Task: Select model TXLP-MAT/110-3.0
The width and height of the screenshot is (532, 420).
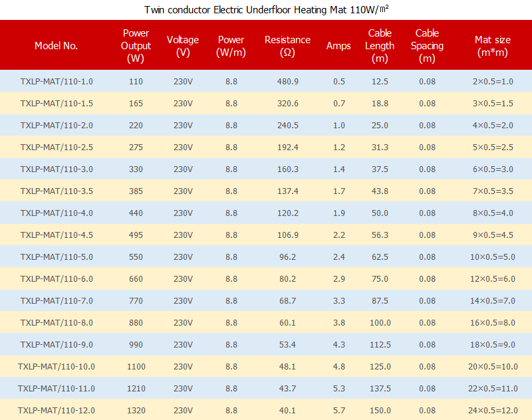Action: 57,169
